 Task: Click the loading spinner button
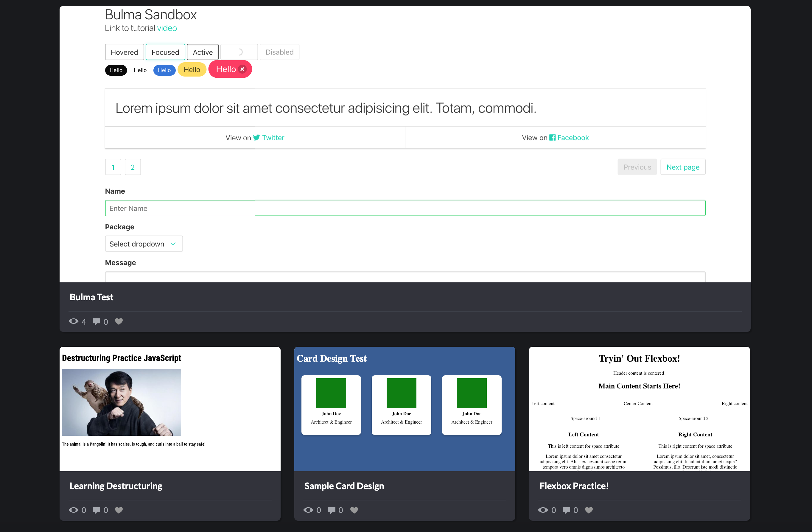tap(239, 52)
